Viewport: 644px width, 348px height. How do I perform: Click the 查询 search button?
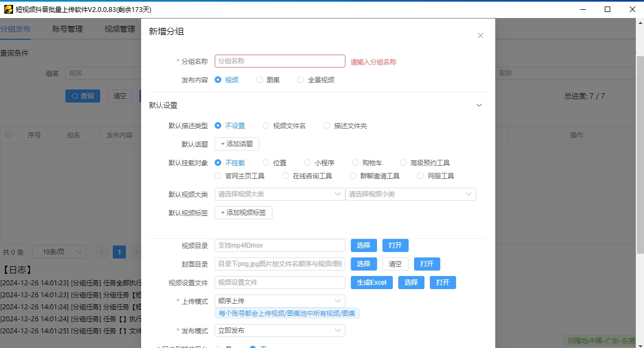[x=83, y=96]
